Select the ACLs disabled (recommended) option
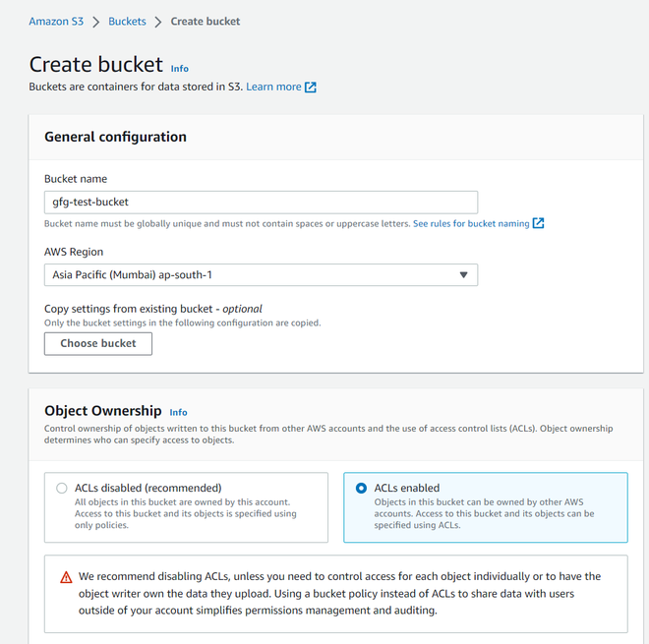The height and width of the screenshot is (644, 649). click(62, 488)
